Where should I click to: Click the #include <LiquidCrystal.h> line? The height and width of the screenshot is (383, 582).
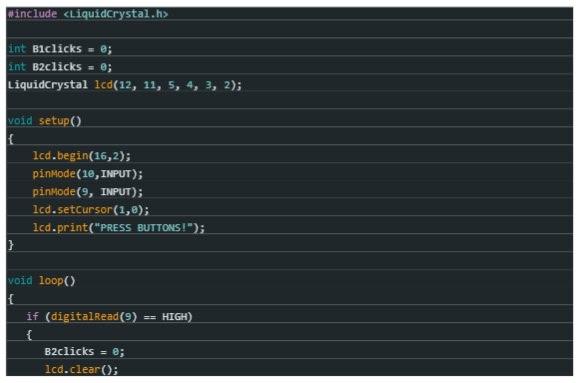click(88, 14)
